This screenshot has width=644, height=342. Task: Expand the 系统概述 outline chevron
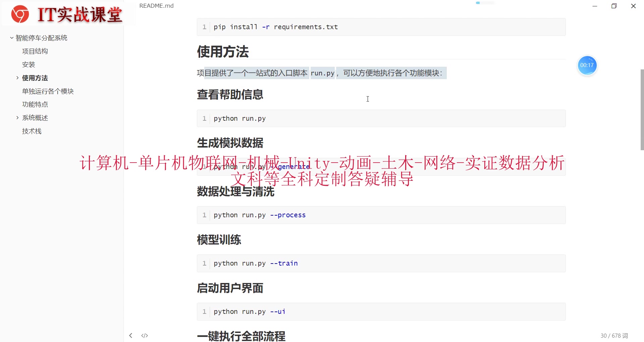(x=17, y=118)
